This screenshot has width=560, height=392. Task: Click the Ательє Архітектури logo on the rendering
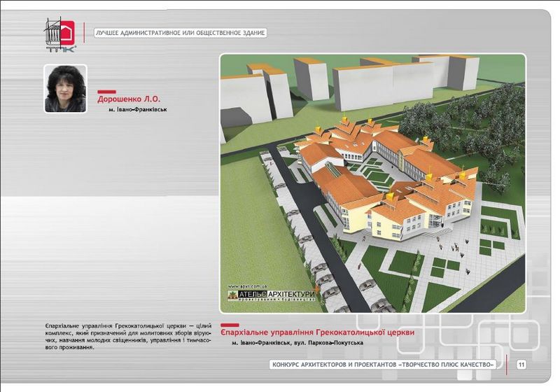click(x=271, y=296)
